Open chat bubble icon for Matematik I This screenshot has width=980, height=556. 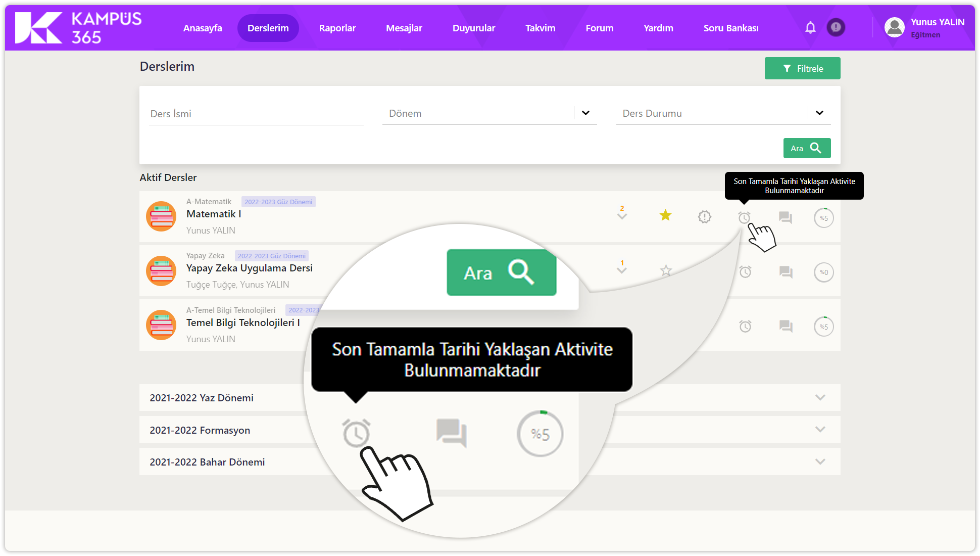(785, 217)
